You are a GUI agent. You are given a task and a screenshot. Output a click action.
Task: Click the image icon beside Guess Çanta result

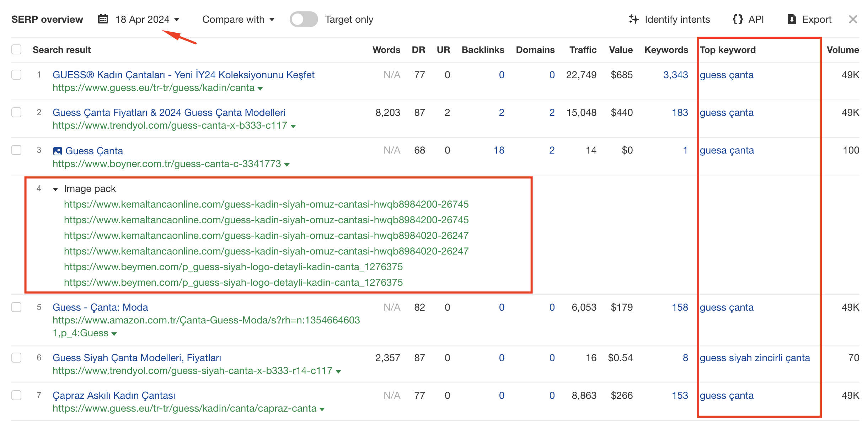coord(57,151)
